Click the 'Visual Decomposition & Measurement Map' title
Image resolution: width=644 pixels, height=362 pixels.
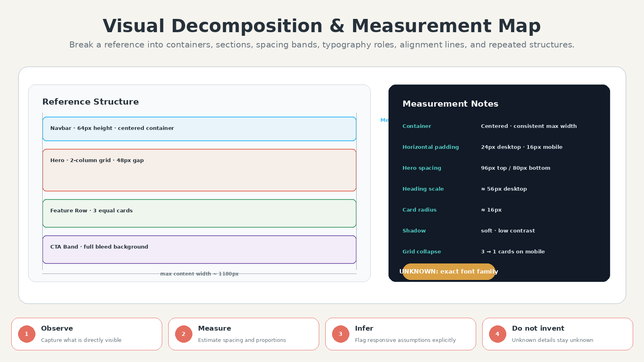pos(322,26)
